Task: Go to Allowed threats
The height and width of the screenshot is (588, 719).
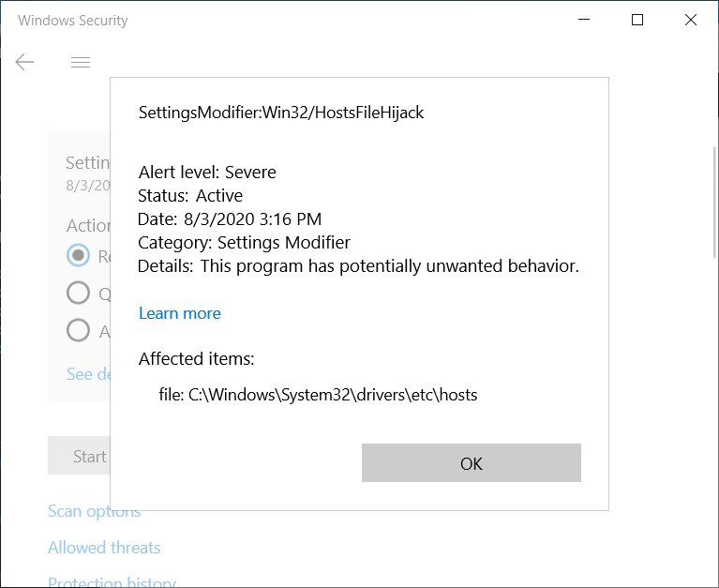Action: pos(104,548)
